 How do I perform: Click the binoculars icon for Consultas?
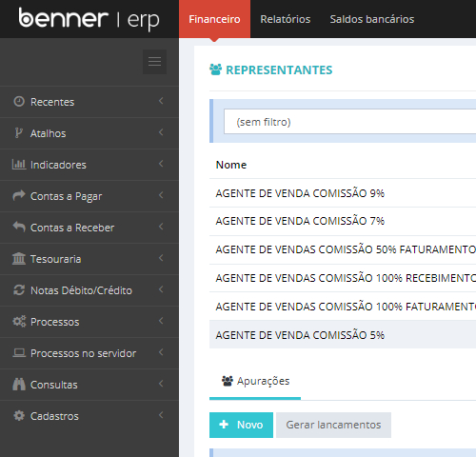(19, 384)
